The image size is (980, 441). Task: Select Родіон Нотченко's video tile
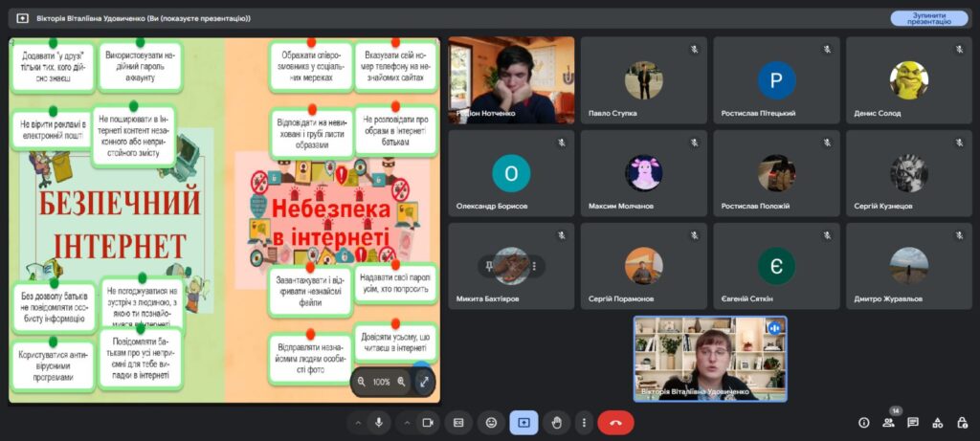tap(511, 80)
